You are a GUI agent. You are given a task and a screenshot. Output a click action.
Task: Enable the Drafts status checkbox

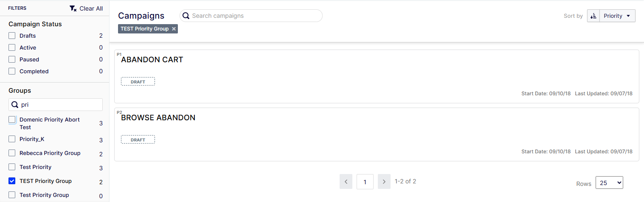[x=12, y=36]
